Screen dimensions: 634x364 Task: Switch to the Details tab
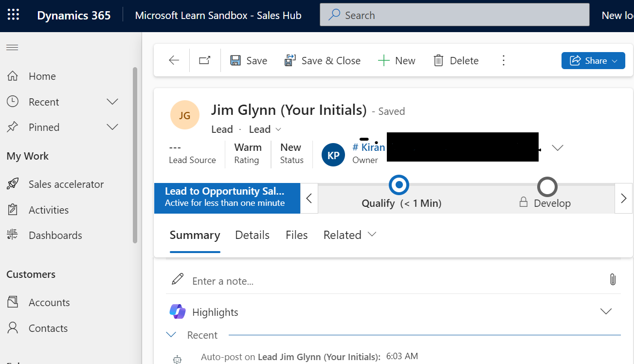click(252, 235)
